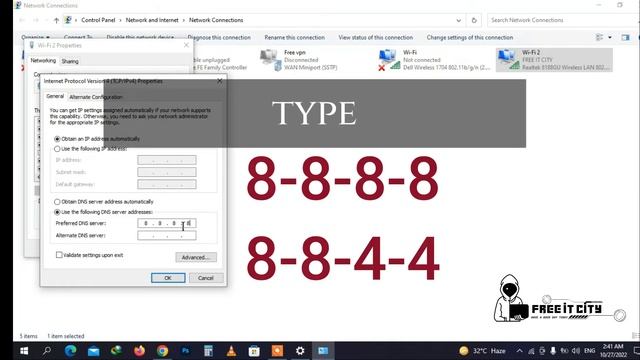640x360 pixels.
Task: Select Use the following IP address
Action: click(x=57, y=149)
